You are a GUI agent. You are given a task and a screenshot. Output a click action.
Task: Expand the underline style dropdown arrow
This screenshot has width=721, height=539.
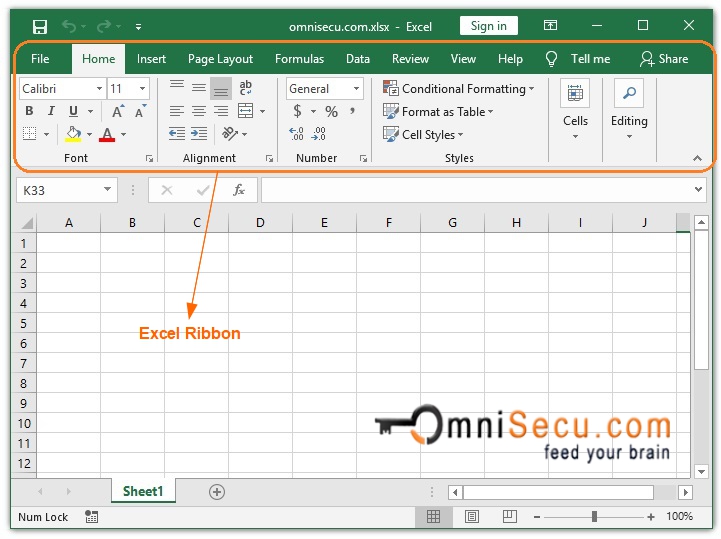[91, 111]
